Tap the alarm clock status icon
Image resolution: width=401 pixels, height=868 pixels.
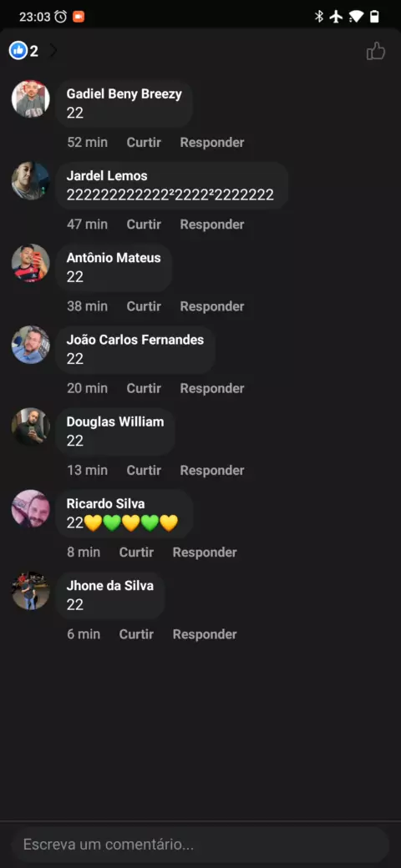(60, 17)
